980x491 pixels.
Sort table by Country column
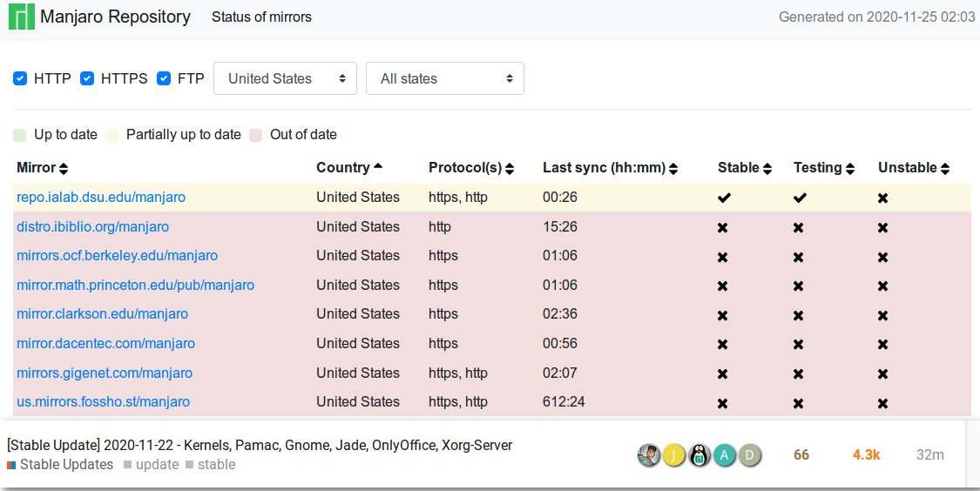coord(348,167)
